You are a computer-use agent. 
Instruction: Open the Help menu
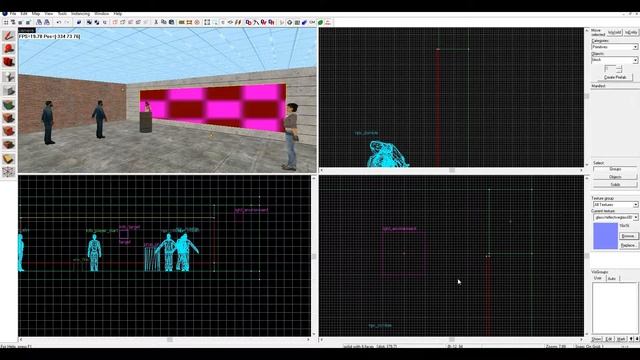pos(118,14)
